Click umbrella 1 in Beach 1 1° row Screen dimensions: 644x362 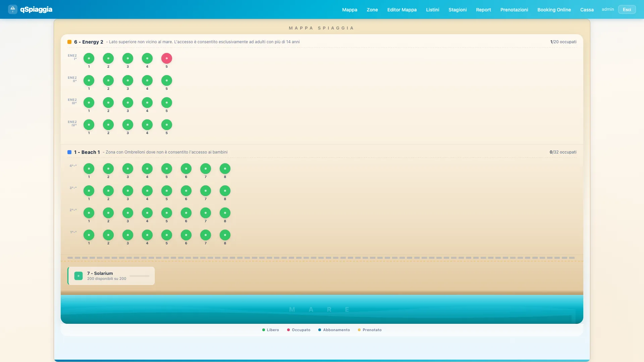[89, 235]
